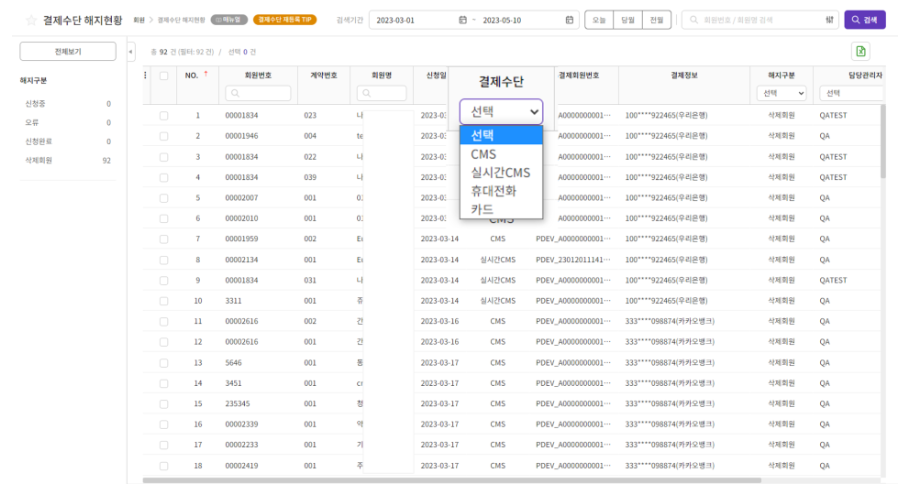
Task: Check the checkbox for row 1
Action: tap(164, 116)
